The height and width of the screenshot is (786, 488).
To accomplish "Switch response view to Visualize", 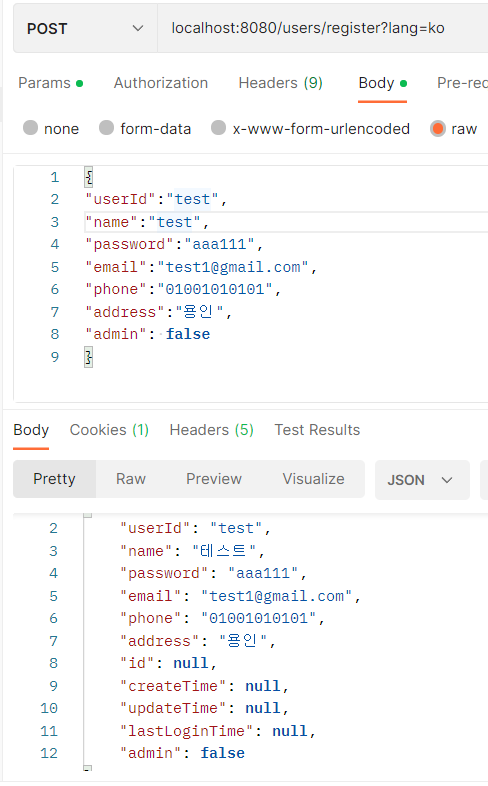I will [x=314, y=479].
